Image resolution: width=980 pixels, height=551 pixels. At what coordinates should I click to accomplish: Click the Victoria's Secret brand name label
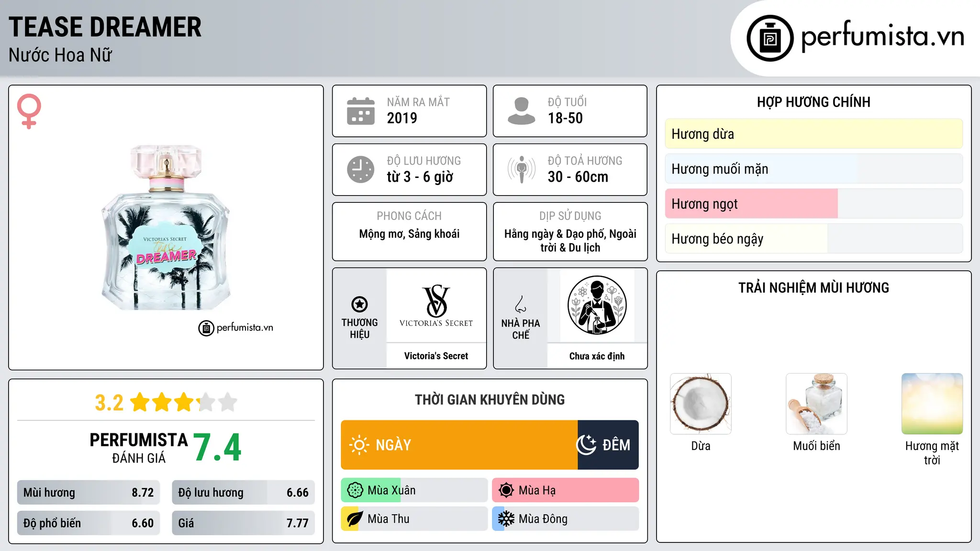[436, 356]
